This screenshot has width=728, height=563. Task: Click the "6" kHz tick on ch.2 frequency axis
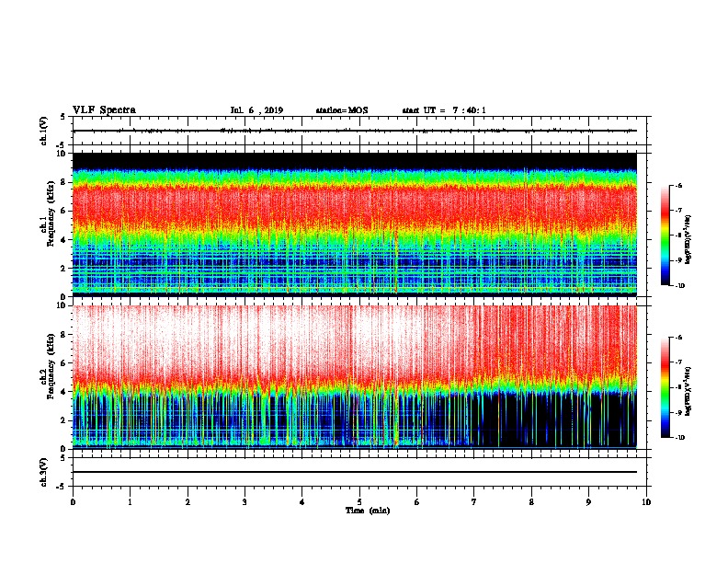[x=63, y=363]
